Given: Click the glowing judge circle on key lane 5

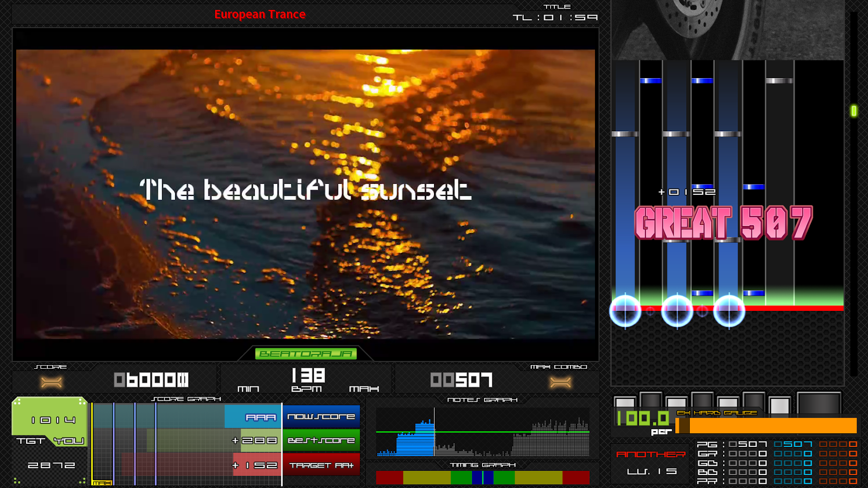Looking at the screenshot, I should coord(729,311).
